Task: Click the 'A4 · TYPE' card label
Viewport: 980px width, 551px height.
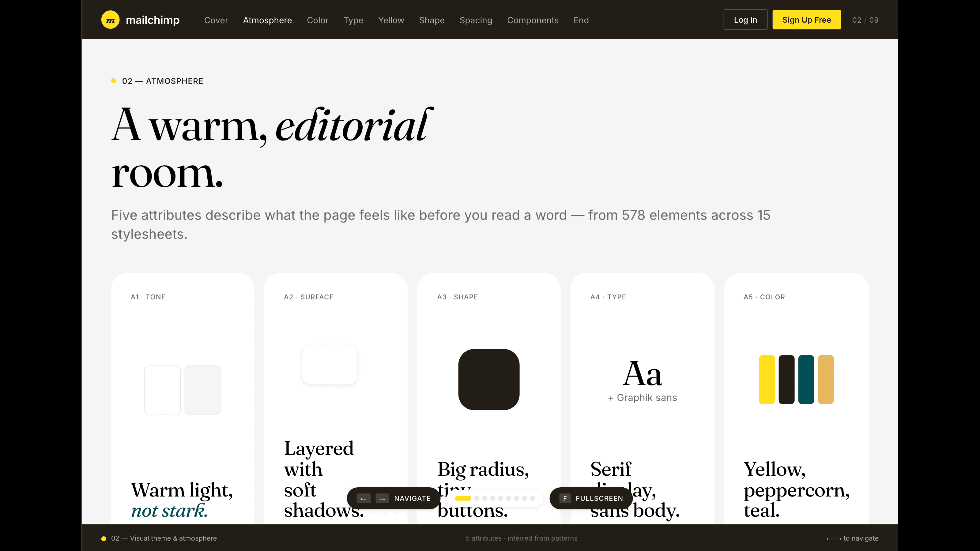Action: (608, 297)
